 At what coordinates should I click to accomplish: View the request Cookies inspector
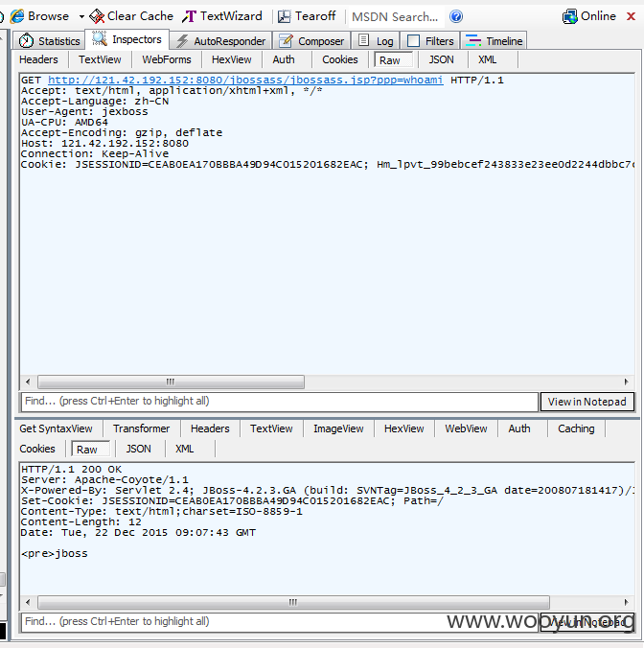click(340, 60)
